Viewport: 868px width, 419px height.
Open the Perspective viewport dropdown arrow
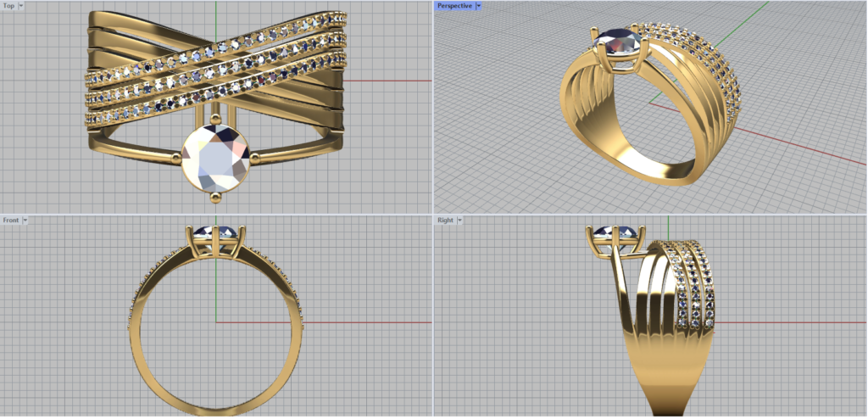coord(479,6)
